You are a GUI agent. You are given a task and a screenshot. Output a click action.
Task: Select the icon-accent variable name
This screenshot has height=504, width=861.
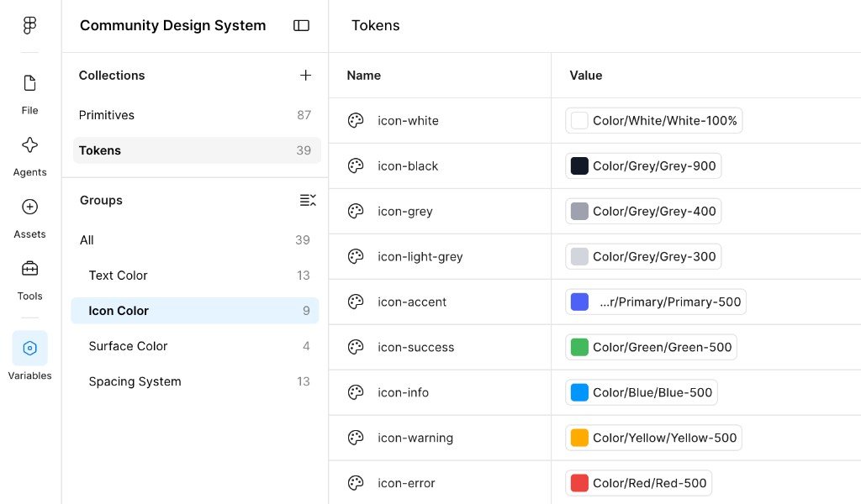412,302
